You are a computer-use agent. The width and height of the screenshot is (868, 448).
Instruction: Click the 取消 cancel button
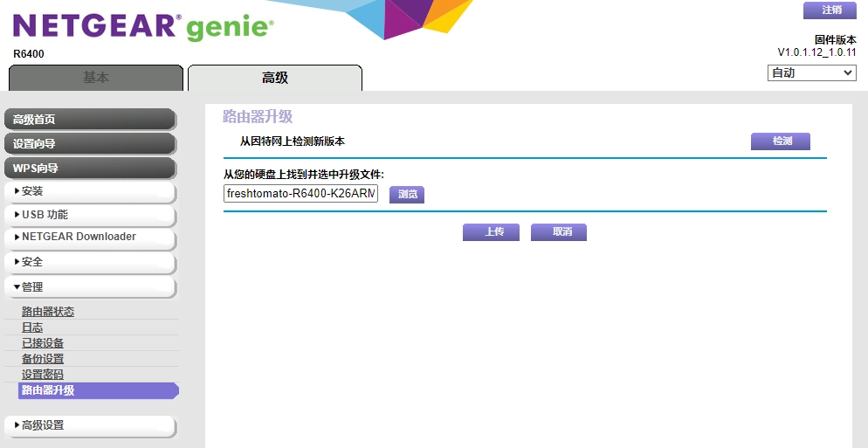[x=559, y=232]
